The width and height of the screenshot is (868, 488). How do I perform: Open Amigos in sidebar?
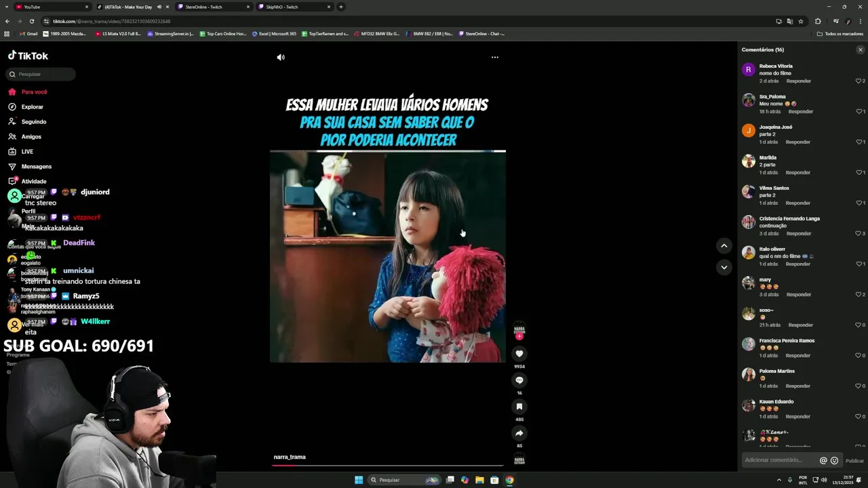(x=31, y=137)
